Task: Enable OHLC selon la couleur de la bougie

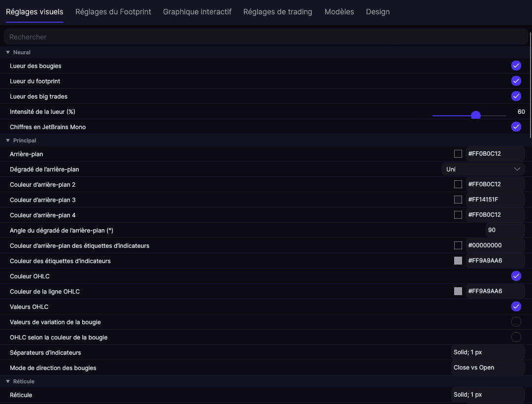Action: [x=516, y=337]
